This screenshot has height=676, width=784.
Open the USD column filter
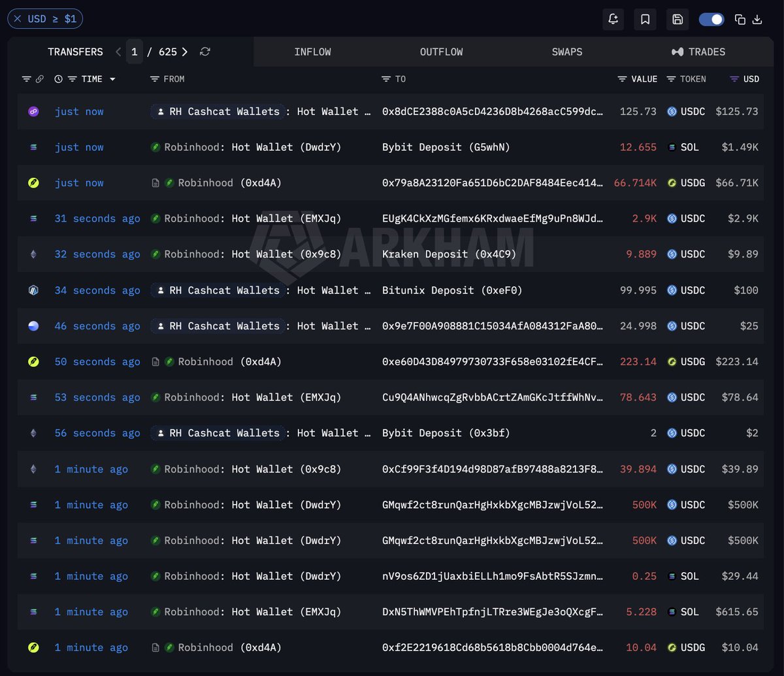(734, 79)
